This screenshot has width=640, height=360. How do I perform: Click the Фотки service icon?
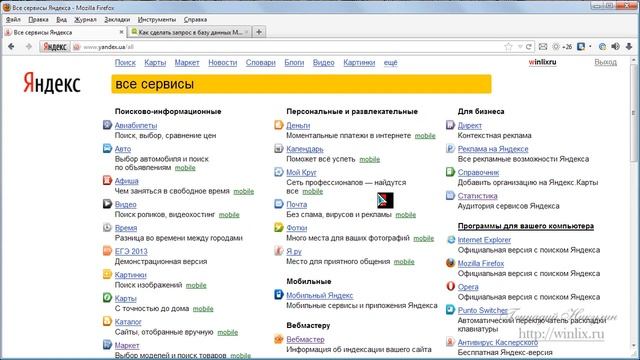[279, 228]
